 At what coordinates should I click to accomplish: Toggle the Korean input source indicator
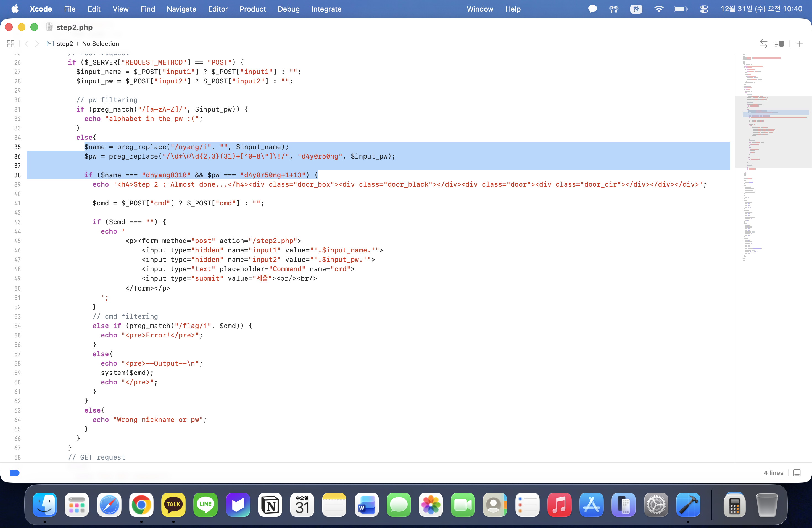click(x=636, y=9)
